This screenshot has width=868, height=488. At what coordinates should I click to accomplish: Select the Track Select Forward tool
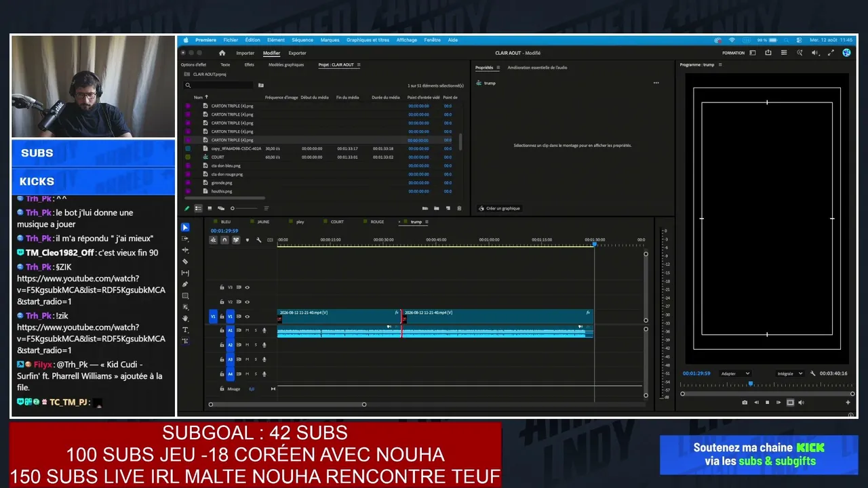[185, 239]
